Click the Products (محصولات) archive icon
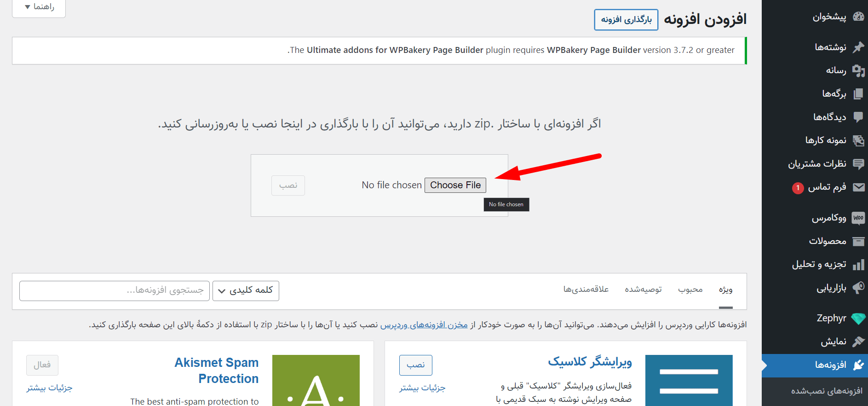This screenshot has width=868, height=406. click(858, 241)
